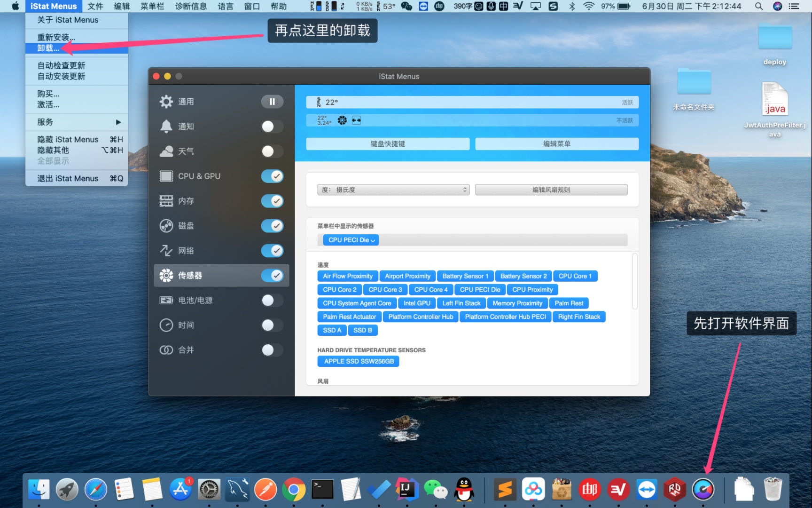Image resolution: width=812 pixels, height=508 pixels.
Task: Open TeamViewer from the Dock
Action: (647, 490)
